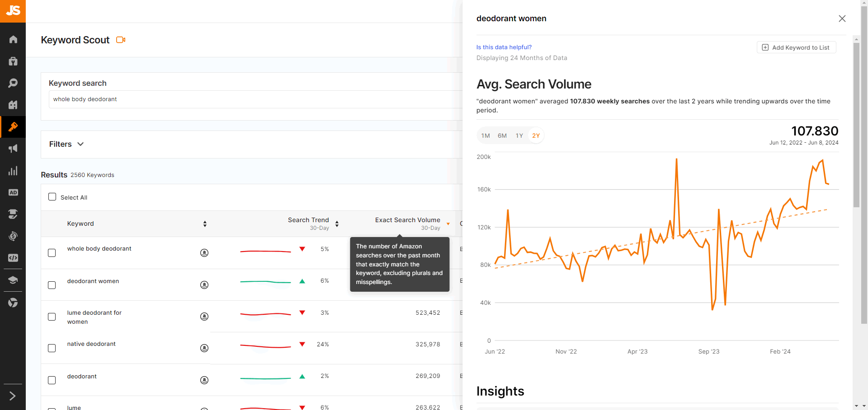The image size is (868, 410).
Task: Select the 2Y chart range
Action: [x=536, y=135]
